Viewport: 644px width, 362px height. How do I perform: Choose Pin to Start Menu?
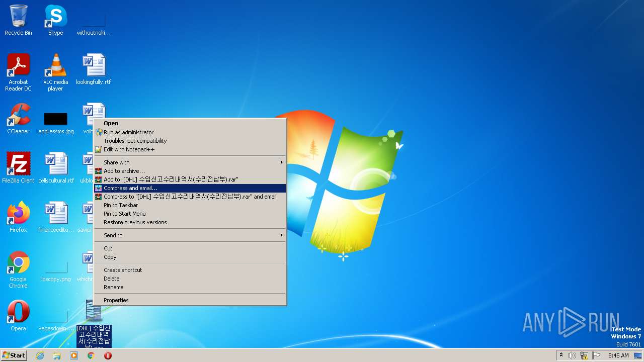pos(190,214)
